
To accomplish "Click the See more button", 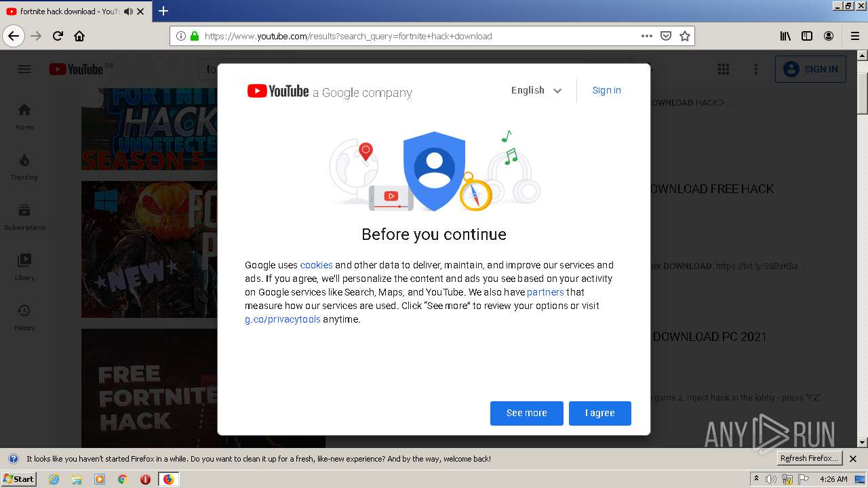I will click(526, 413).
